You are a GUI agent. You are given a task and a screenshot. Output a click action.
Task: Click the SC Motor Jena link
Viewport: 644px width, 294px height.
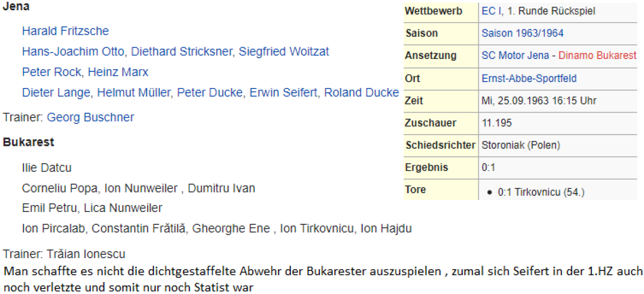[x=515, y=56]
